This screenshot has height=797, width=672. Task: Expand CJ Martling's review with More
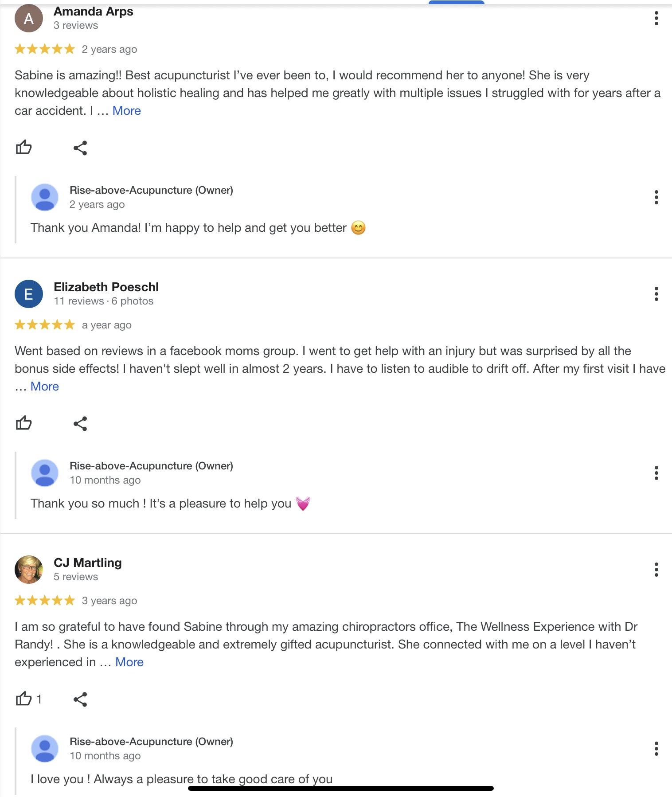(129, 662)
